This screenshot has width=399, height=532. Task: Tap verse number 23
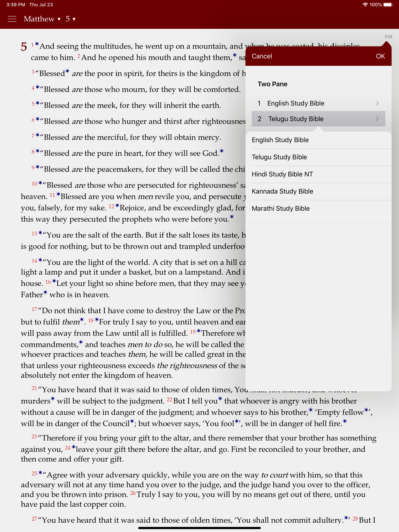pyautogui.click(x=34, y=437)
